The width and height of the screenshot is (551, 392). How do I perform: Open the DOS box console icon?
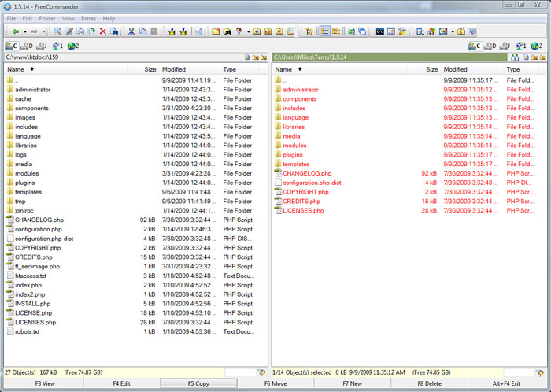379,31
